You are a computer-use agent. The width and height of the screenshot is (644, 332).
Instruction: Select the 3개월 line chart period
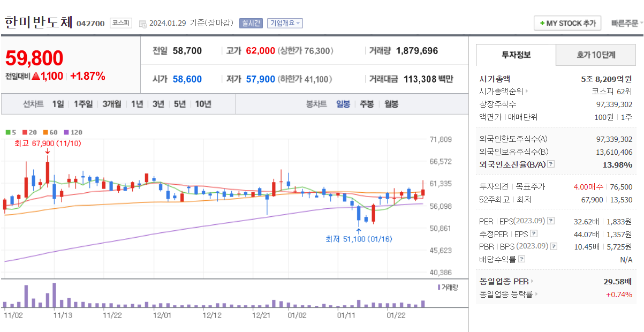point(112,104)
